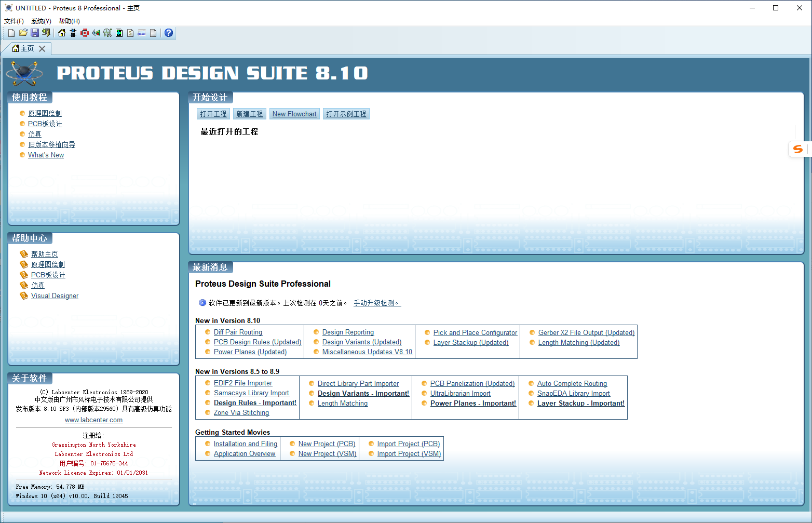Open the 文件(F) menu
This screenshot has width=812, height=523.
[14, 21]
